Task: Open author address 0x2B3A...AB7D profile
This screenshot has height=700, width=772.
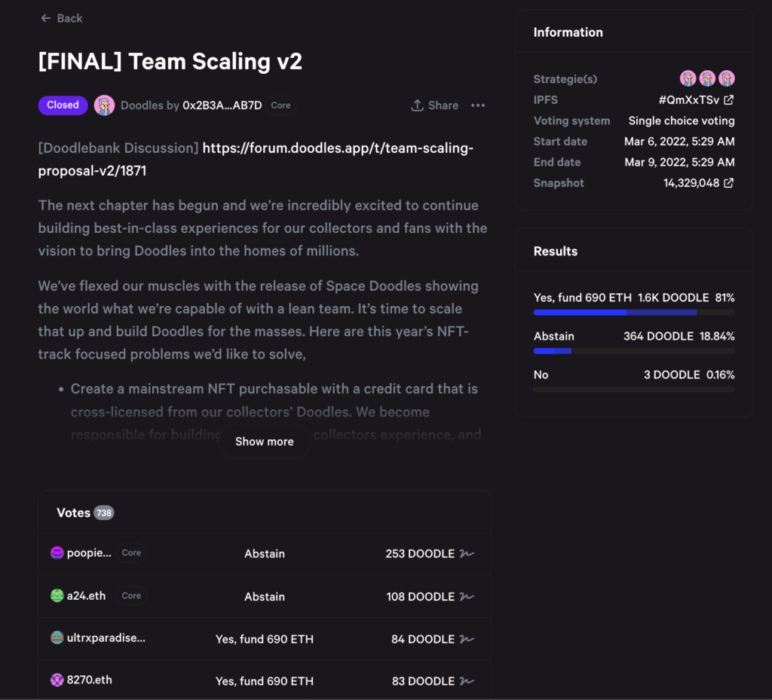Action: coord(222,105)
